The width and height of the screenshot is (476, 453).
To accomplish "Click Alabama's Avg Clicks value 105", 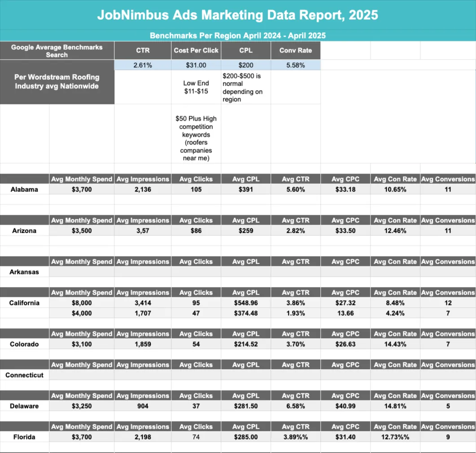I will click(x=196, y=189).
